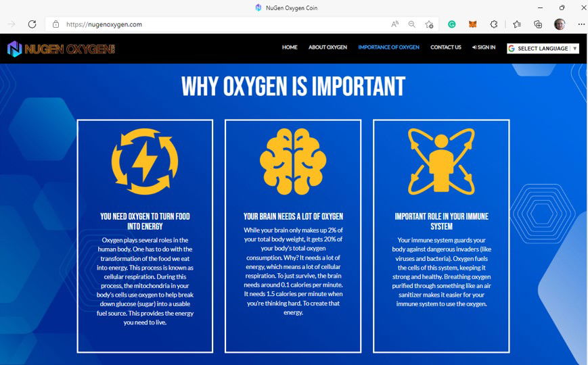Open the Read aloud icon
Screen dimensions: 588x365
394,24
